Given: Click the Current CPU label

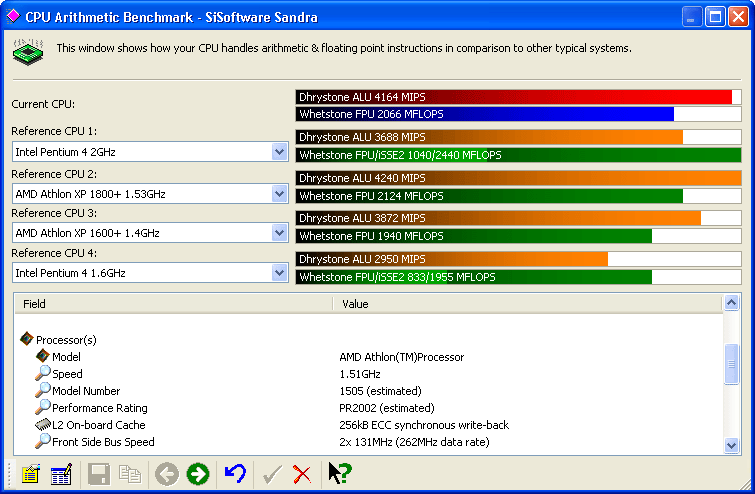Looking at the screenshot, I should [43, 104].
